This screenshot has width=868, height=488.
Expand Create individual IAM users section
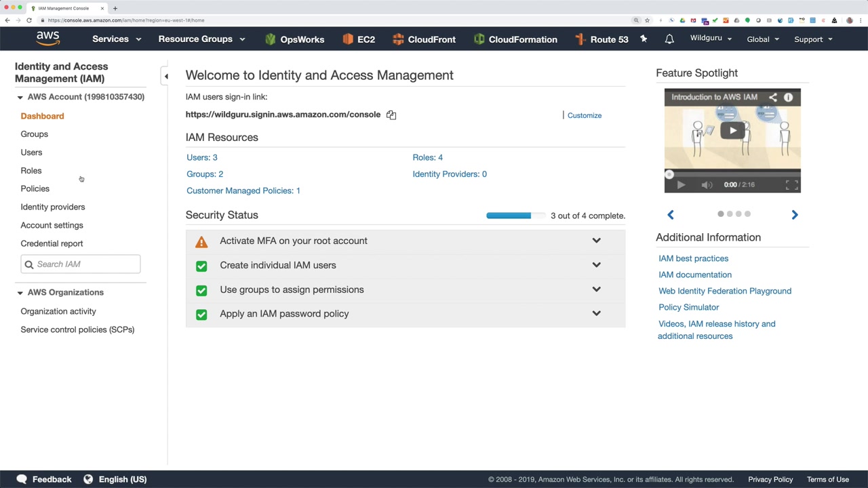click(596, 265)
